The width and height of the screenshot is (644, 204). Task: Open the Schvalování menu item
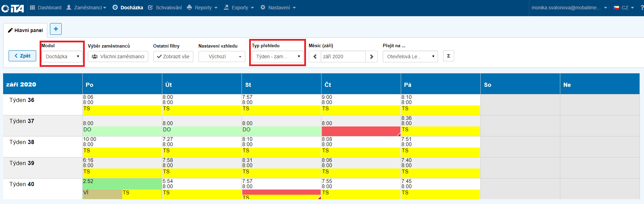[165, 8]
